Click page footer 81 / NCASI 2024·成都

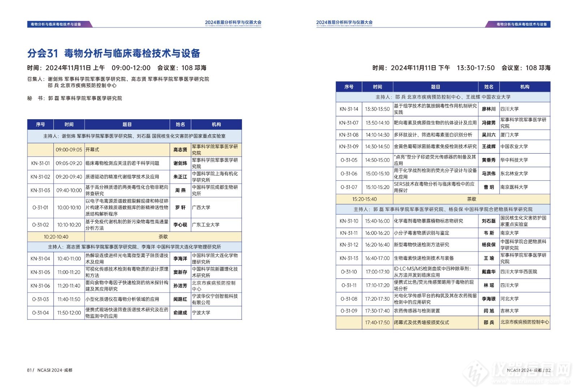tap(50, 370)
